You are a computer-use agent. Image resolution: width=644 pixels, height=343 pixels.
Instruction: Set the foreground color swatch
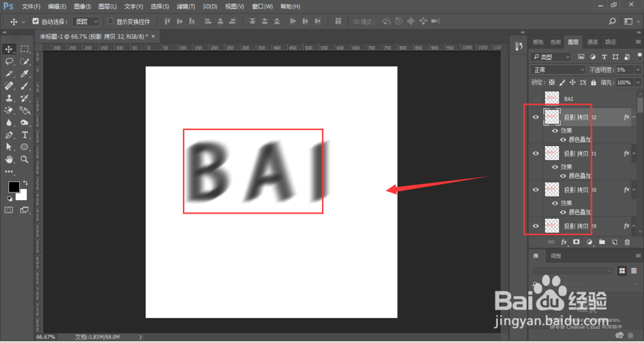[x=14, y=187]
